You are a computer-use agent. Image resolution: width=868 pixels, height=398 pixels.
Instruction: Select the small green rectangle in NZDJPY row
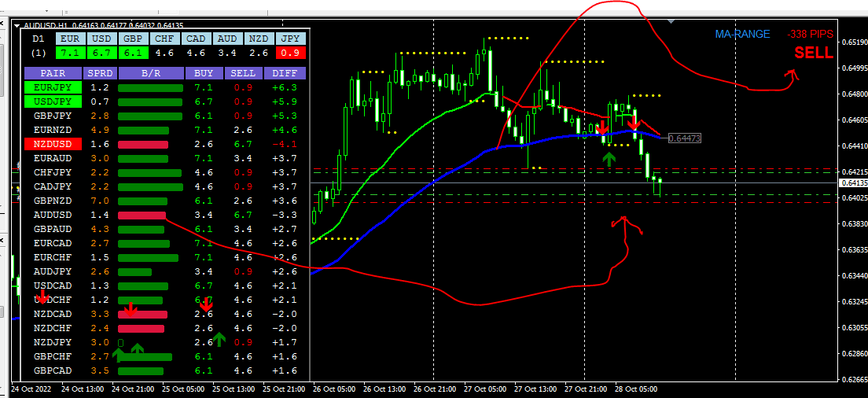pyautogui.click(x=120, y=343)
